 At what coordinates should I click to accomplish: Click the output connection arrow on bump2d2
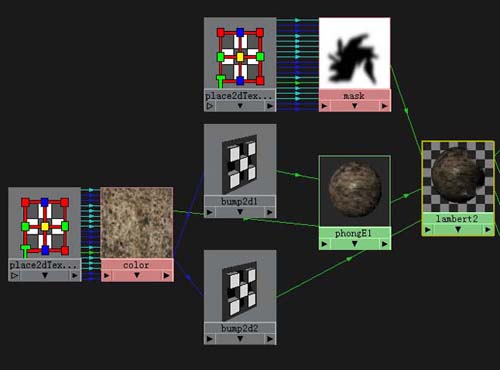point(270,339)
